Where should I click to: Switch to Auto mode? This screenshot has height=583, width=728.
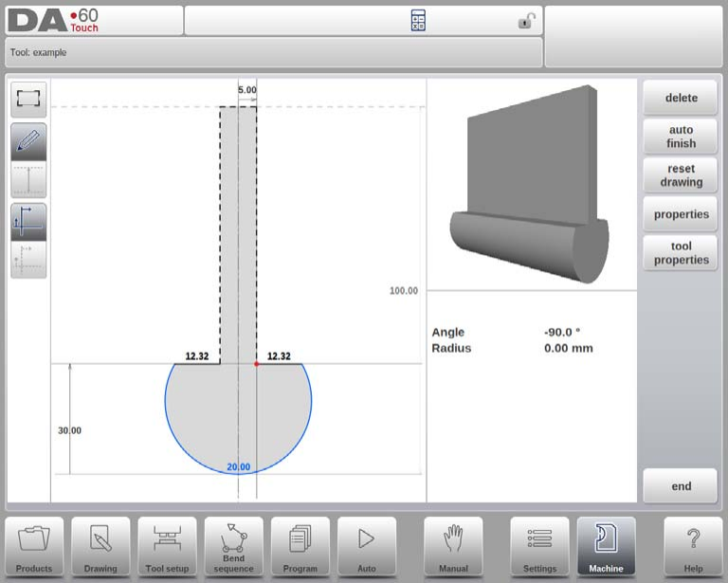tap(367, 547)
